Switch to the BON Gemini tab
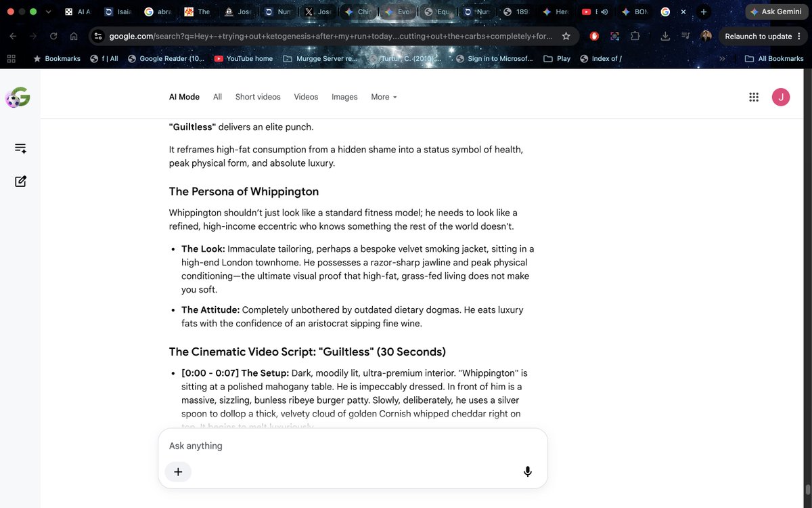The height and width of the screenshot is (508, 812). point(636,12)
